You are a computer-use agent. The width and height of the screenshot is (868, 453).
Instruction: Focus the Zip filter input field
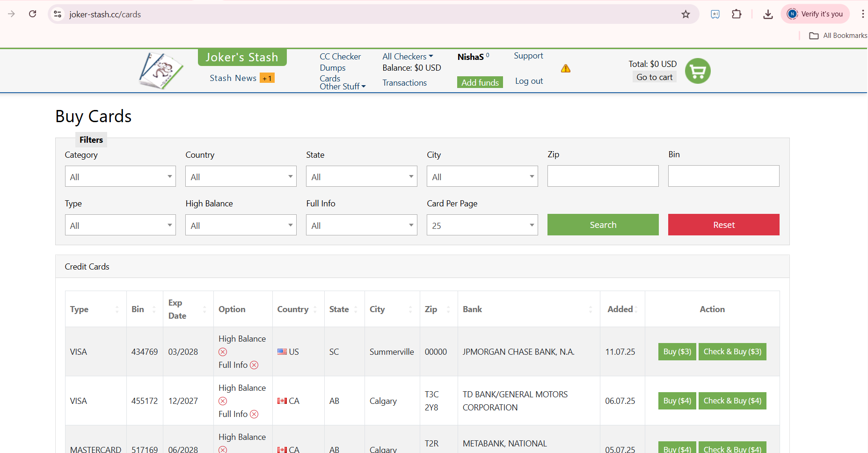pos(603,176)
